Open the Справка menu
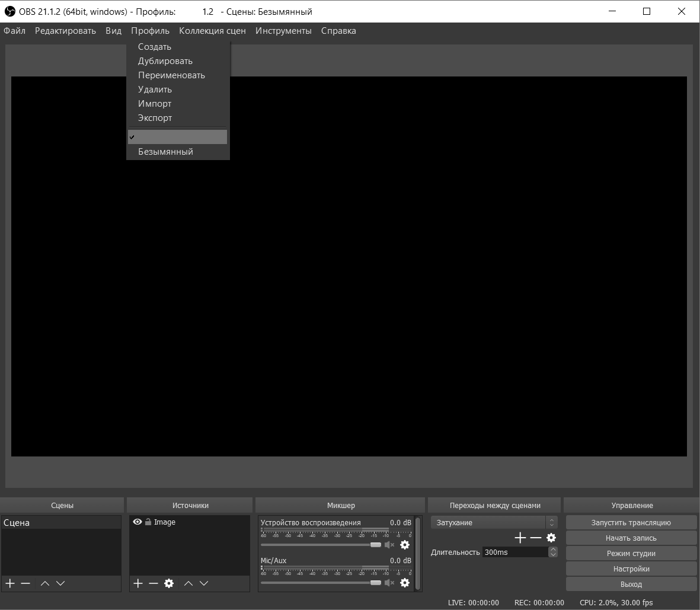 coord(338,31)
